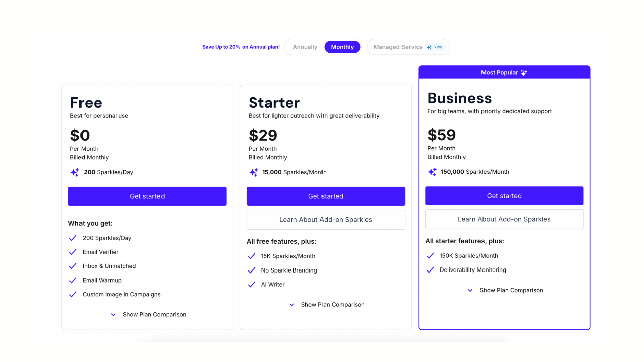Switch billing to Annually
644x362 pixels.
coord(305,47)
